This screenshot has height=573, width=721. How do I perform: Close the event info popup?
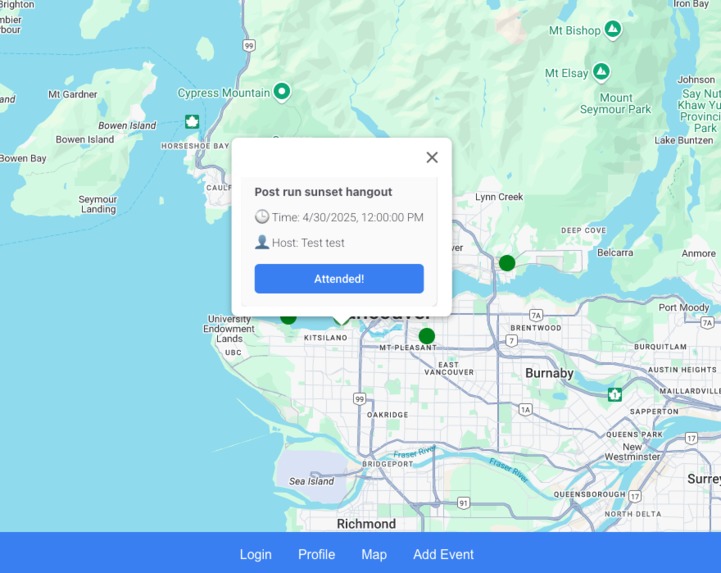click(432, 157)
